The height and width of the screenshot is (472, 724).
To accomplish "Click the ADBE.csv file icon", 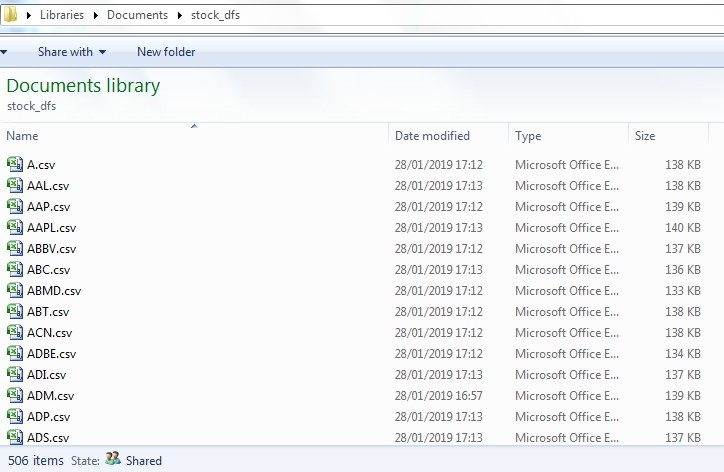I will [14, 353].
